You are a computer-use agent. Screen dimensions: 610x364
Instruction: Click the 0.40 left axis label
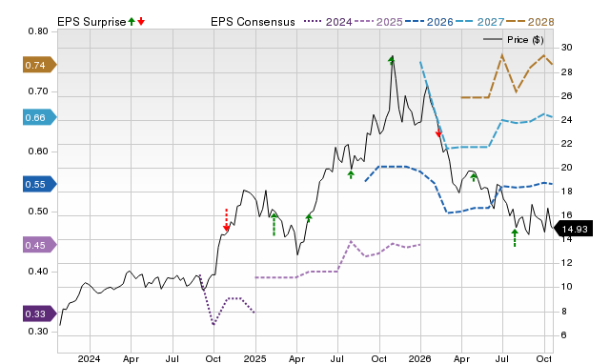click(x=38, y=272)
